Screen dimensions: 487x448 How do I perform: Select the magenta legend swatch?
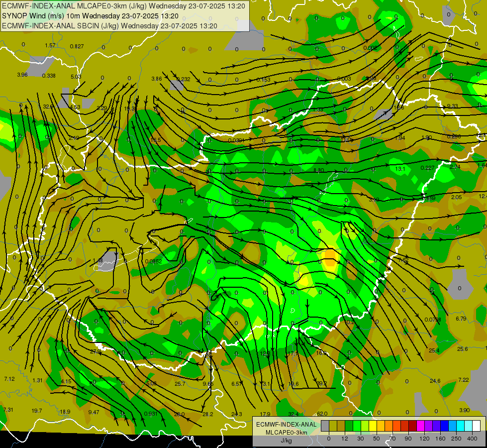pos(420,426)
